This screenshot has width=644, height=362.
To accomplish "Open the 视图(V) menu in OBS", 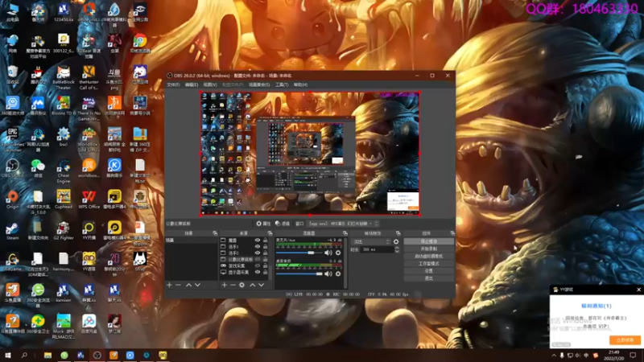I will tap(210, 84).
